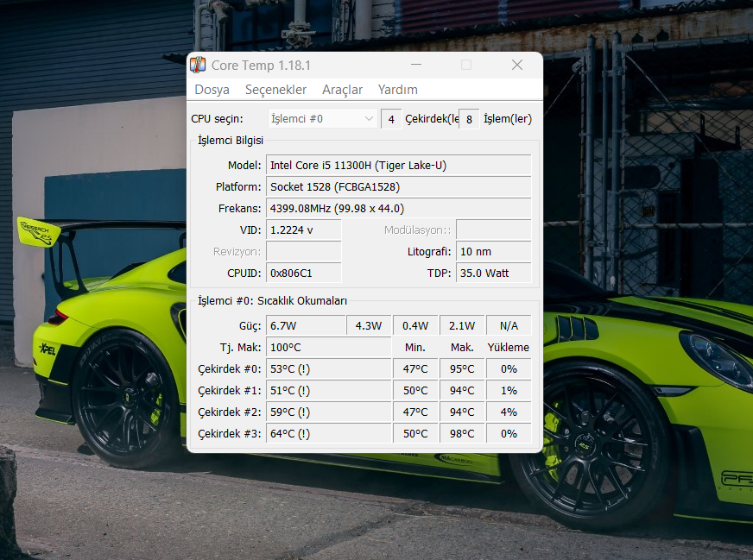Click the N/A power cell
753x560 pixels.
click(x=509, y=326)
